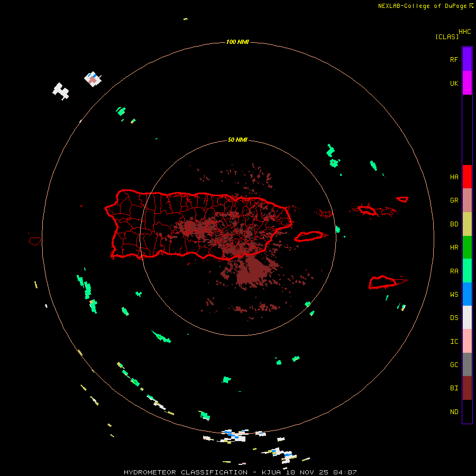The image size is (476, 476).
Task: Click the BD legend label
Action: click(454, 224)
